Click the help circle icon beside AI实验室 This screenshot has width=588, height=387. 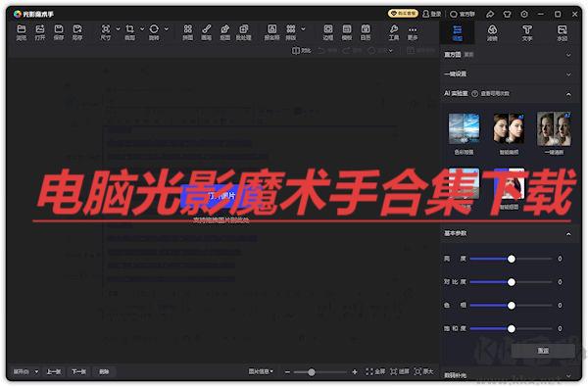click(474, 93)
